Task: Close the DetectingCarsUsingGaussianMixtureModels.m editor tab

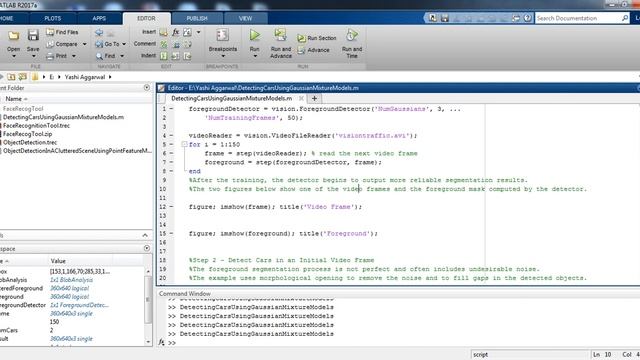Action: tap(301, 98)
